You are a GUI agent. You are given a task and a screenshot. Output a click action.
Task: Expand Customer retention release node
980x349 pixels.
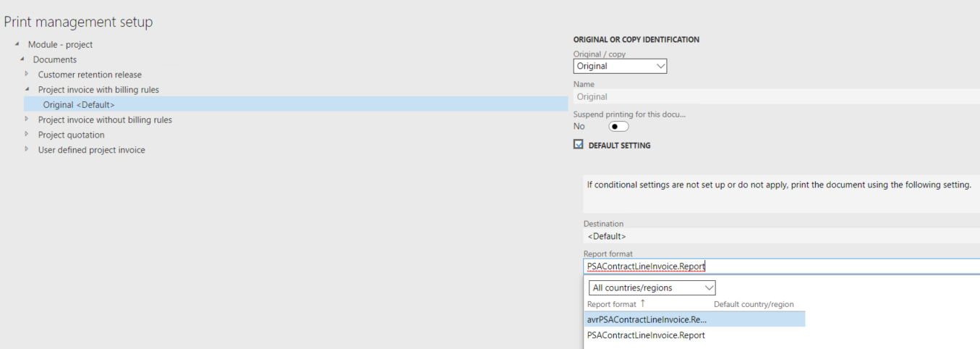click(27, 74)
